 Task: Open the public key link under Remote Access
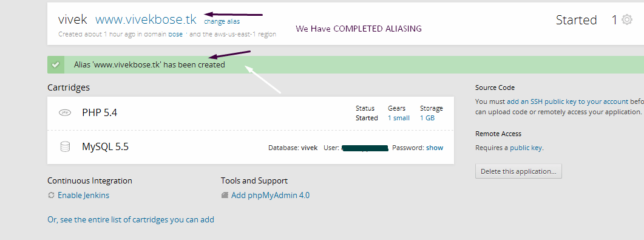tap(526, 148)
